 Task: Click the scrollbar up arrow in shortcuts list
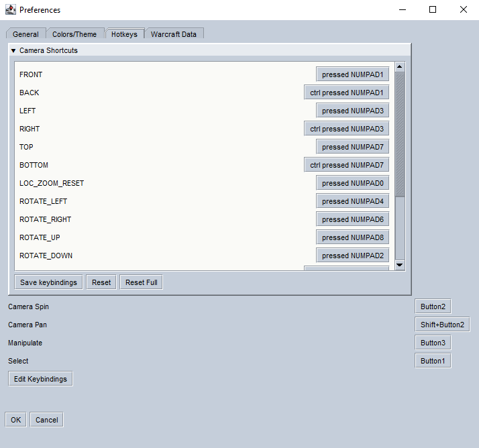400,66
